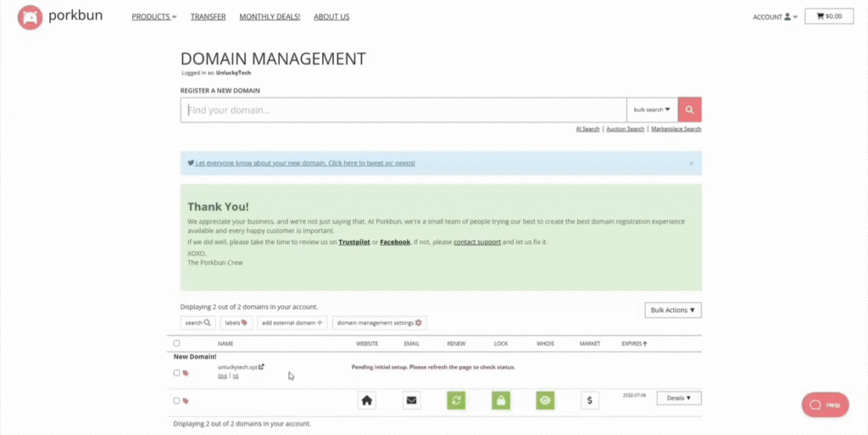Dismiss the blue tweet notification banner
The width and height of the screenshot is (868, 435).
(x=691, y=163)
